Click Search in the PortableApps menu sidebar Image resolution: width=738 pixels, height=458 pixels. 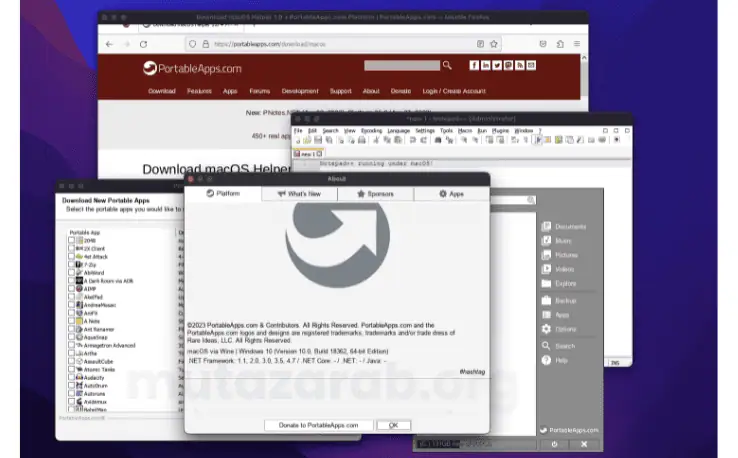coord(558,346)
